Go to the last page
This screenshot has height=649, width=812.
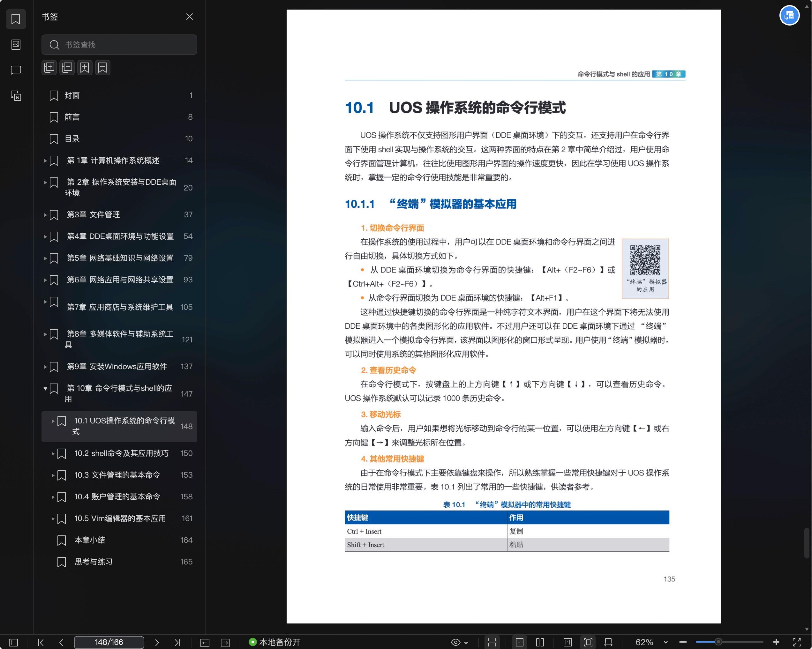(x=177, y=642)
